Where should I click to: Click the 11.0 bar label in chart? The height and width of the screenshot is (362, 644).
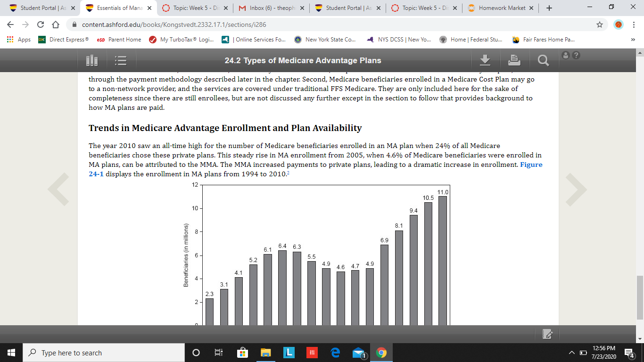443,192
